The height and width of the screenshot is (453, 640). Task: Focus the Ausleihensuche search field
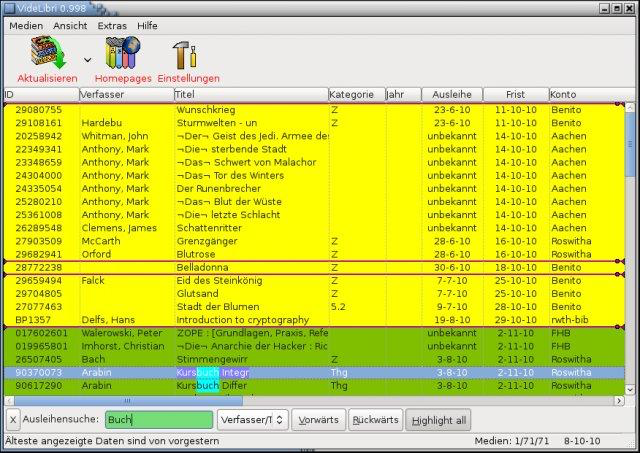[159, 420]
